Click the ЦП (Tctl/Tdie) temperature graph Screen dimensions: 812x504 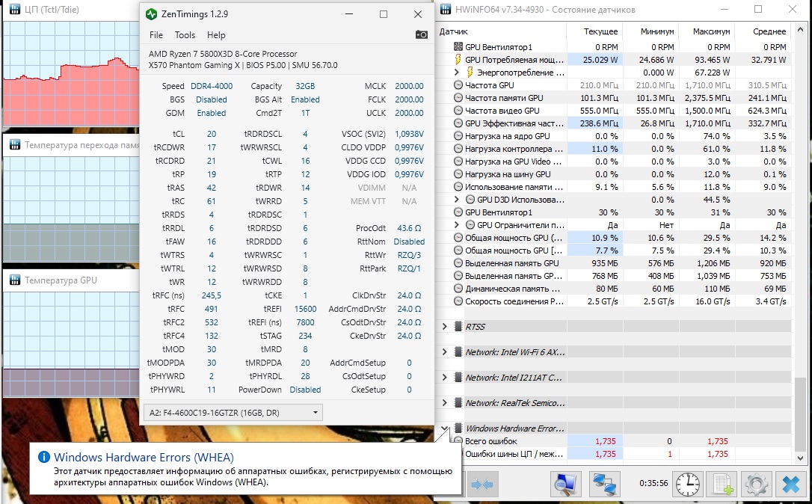71,74
